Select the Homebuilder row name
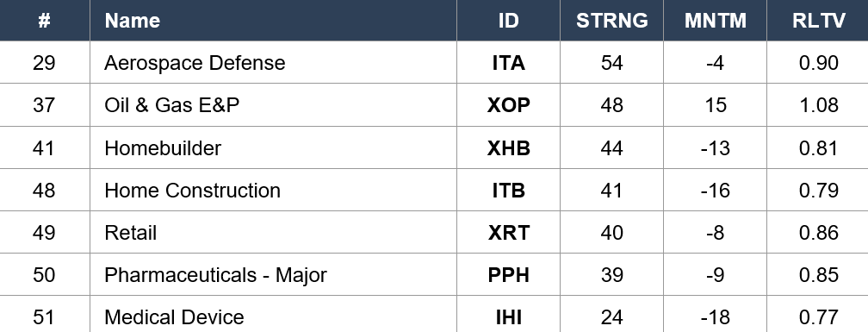This screenshot has width=868, height=332. point(163,148)
